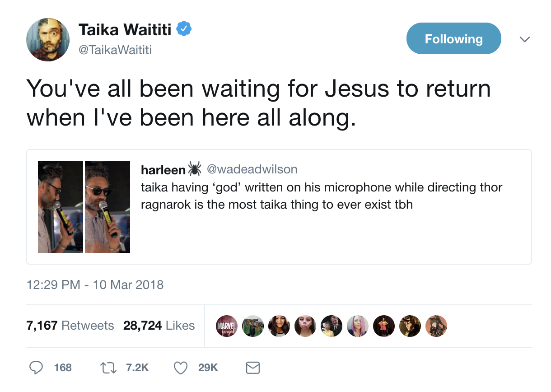Click the blue verified badge

[184, 29]
